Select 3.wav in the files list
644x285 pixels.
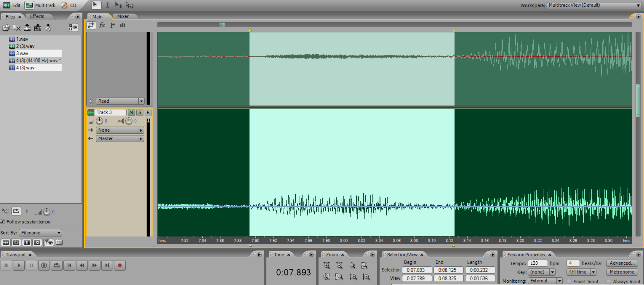coord(22,53)
